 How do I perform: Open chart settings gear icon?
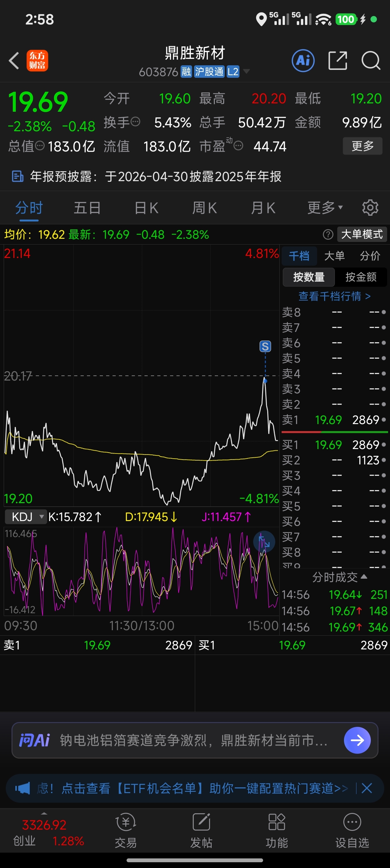370,208
